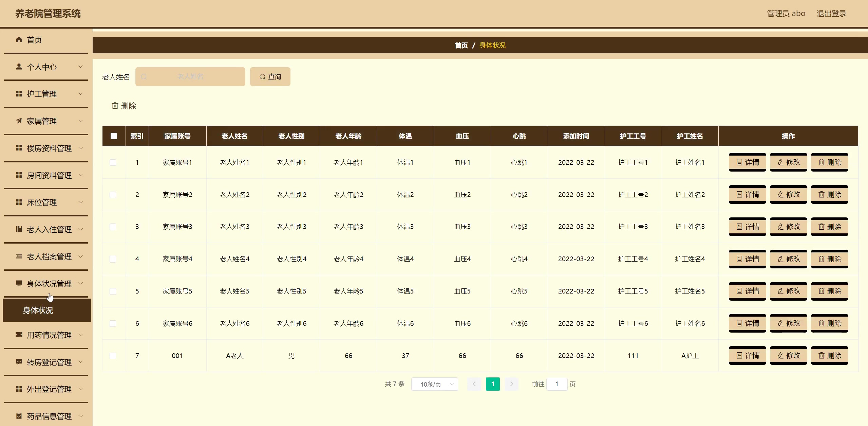Select the checkbox for A老人 row
This screenshot has width=868, height=426.
click(x=113, y=356)
